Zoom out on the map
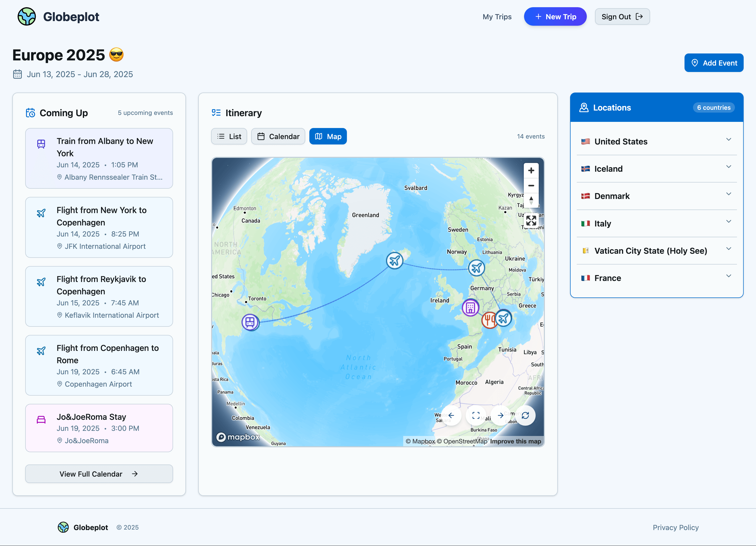Viewport: 756px width, 546px height. (531, 186)
